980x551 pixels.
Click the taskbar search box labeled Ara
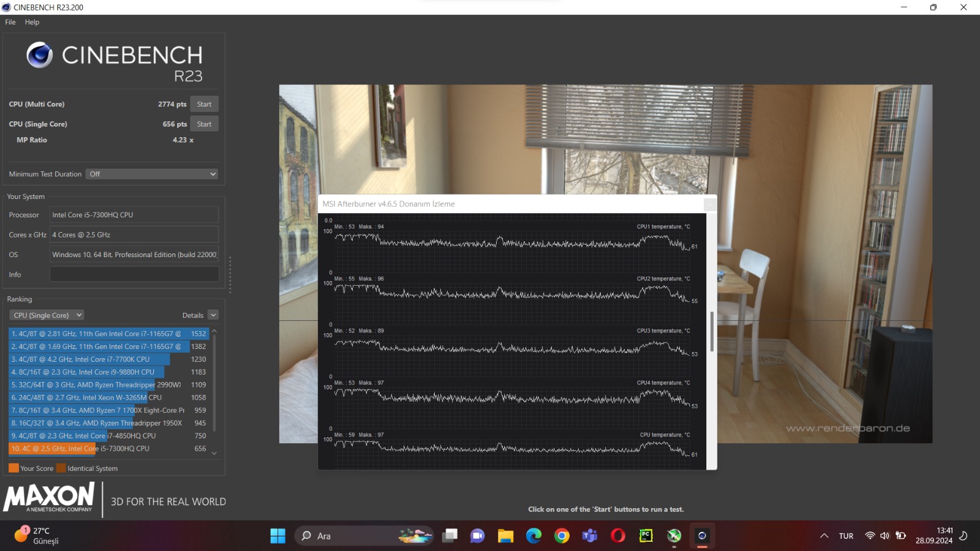[364, 536]
